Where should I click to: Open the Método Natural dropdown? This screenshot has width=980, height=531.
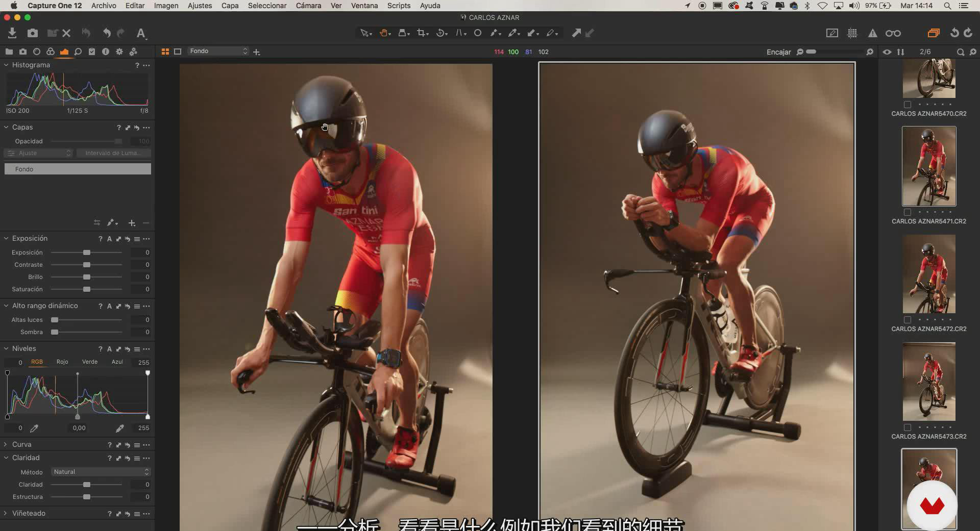coord(101,472)
